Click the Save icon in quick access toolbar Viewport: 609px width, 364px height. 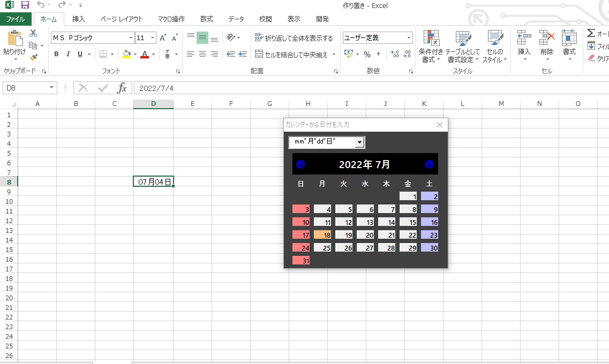25,5
